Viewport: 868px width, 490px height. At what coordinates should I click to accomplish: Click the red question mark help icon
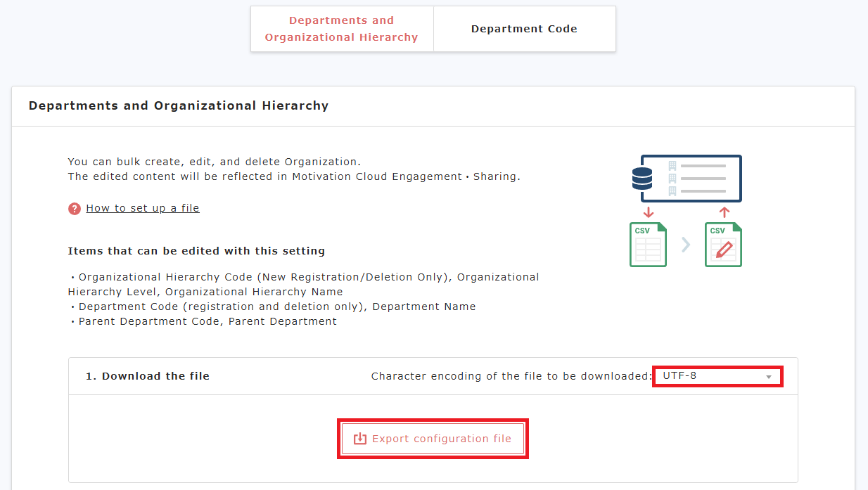(75, 209)
